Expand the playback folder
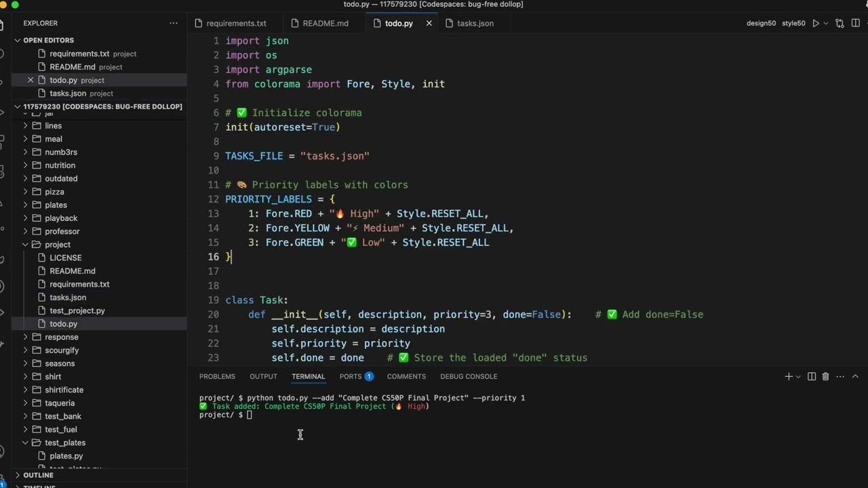The height and width of the screenshot is (488, 868). pos(61,218)
